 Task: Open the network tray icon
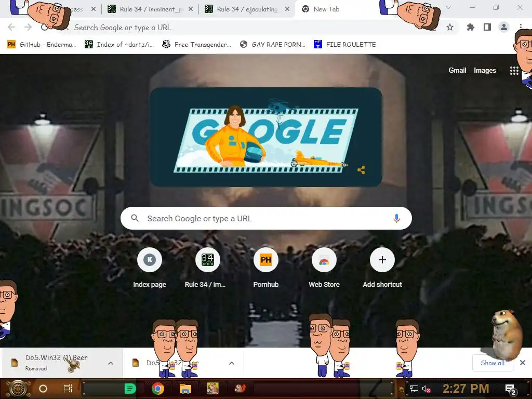pos(414,389)
